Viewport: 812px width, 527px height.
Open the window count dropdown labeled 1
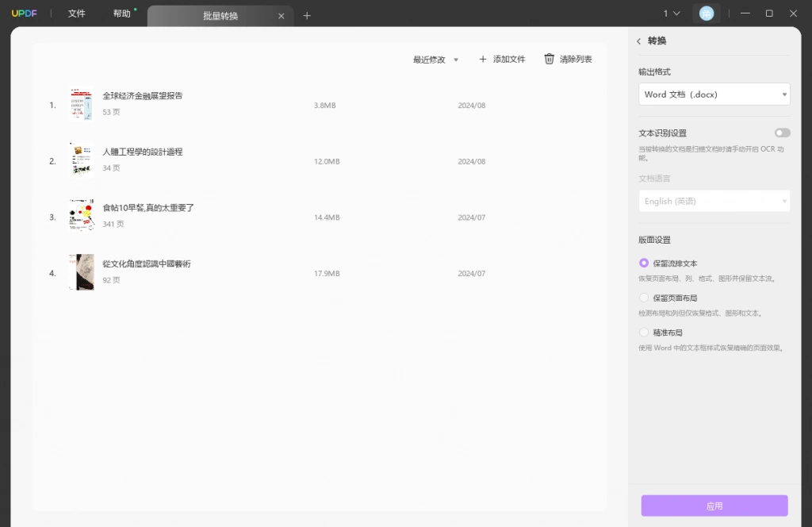672,13
